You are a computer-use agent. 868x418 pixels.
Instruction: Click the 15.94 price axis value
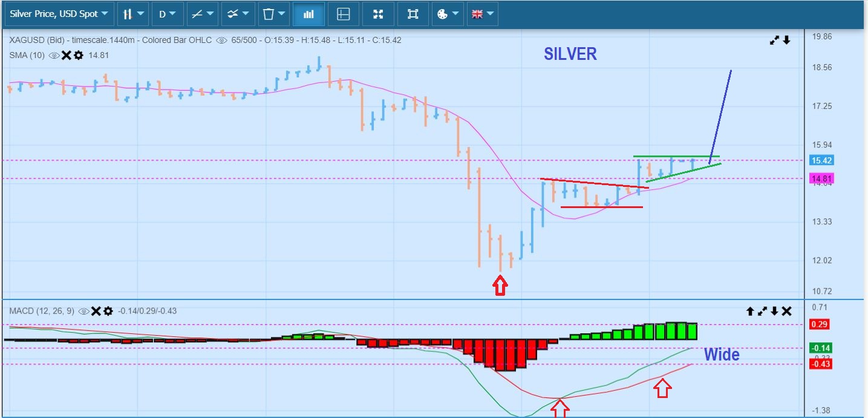(x=822, y=145)
